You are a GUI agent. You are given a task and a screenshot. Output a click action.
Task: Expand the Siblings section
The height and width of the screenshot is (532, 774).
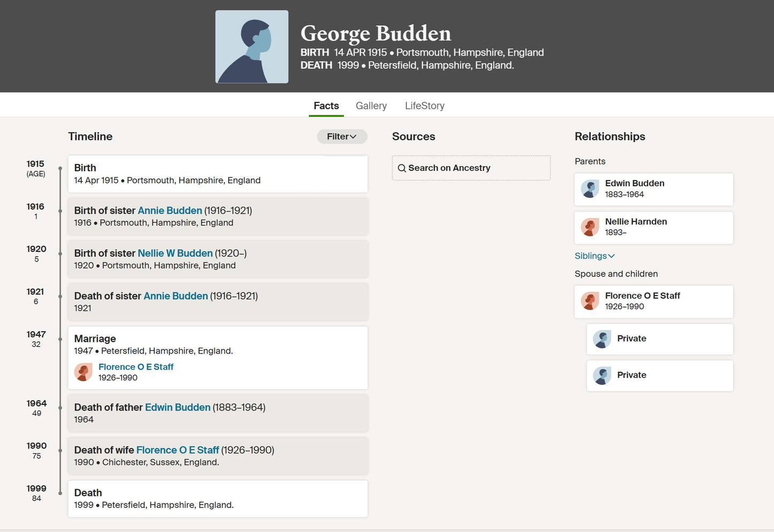pos(595,256)
